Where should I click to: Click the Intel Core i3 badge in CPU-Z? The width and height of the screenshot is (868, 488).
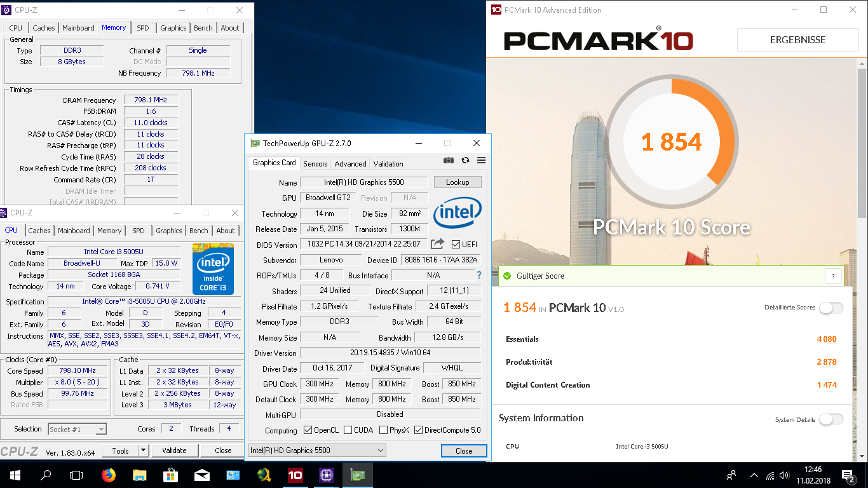tap(213, 269)
